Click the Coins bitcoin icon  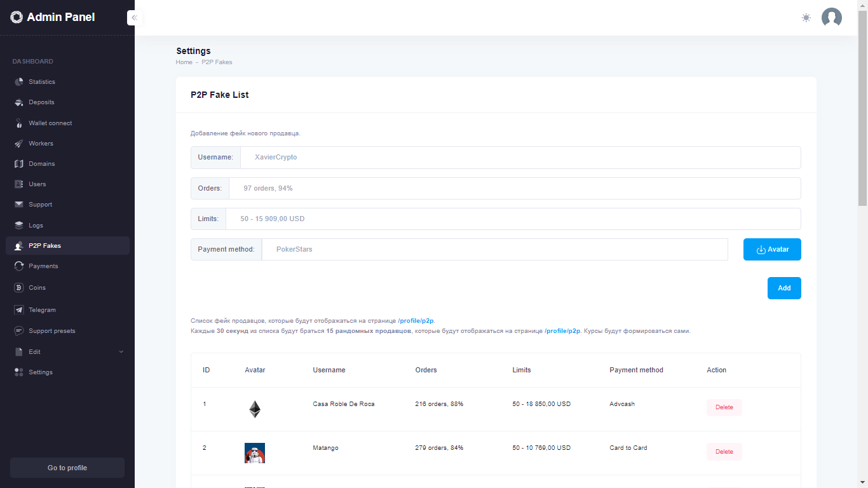pyautogui.click(x=19, y=288)
